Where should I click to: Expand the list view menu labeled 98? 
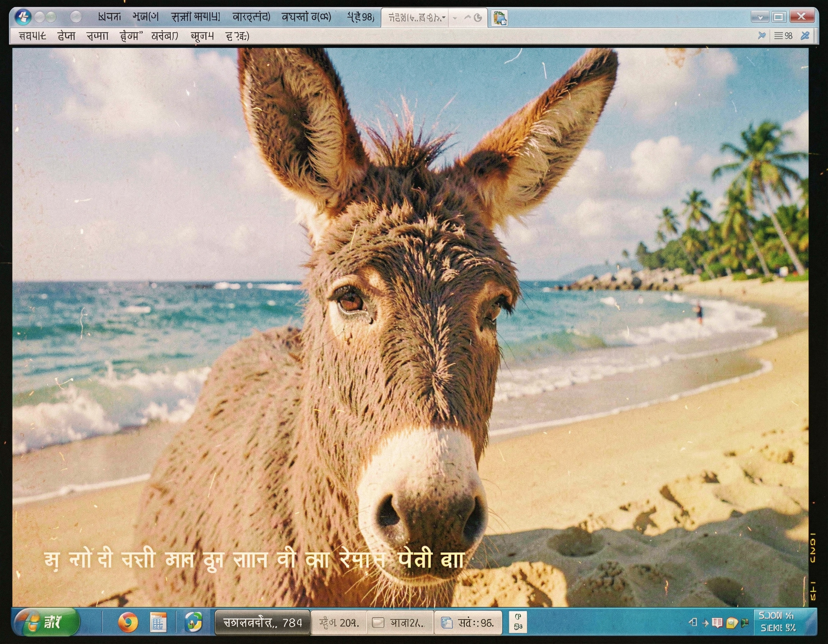coord(783,36)
